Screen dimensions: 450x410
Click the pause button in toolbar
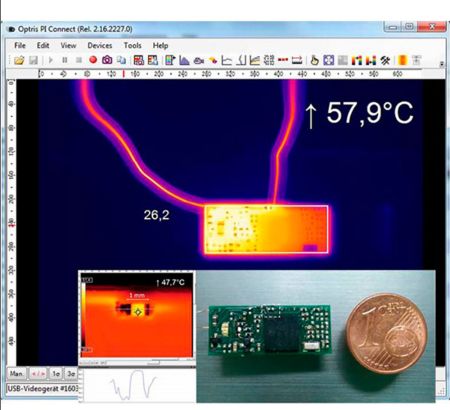(65, 60)
